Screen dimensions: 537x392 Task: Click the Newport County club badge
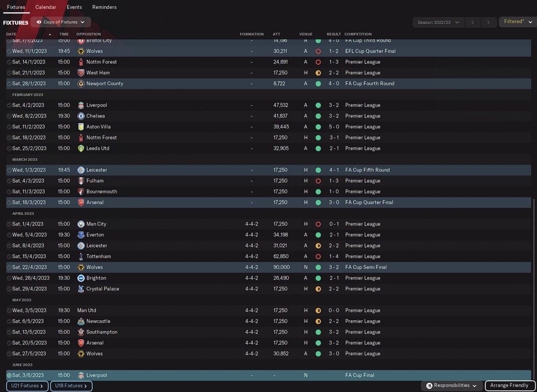[x=81, y=84]
